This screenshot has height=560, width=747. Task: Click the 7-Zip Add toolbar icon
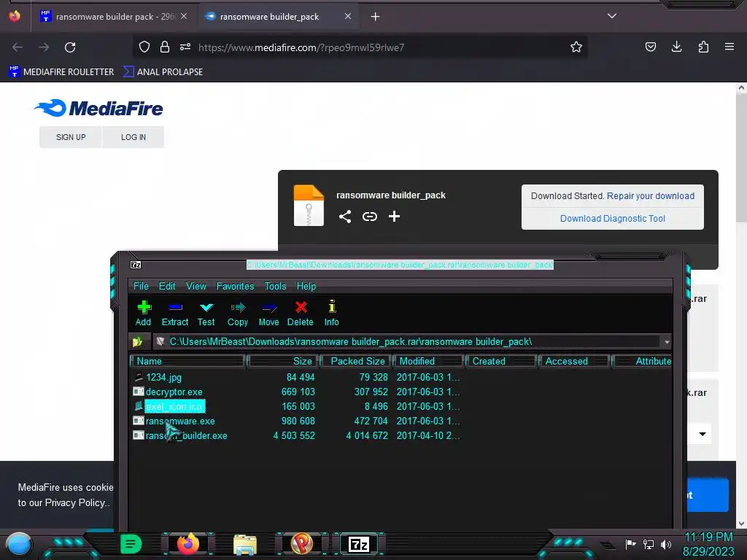tap(144, 308)
